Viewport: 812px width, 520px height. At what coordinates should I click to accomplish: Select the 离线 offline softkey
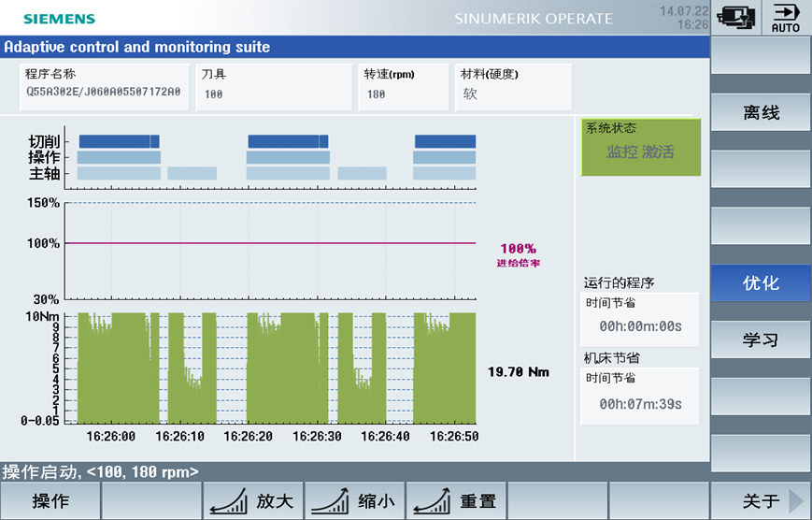(761, 113)
